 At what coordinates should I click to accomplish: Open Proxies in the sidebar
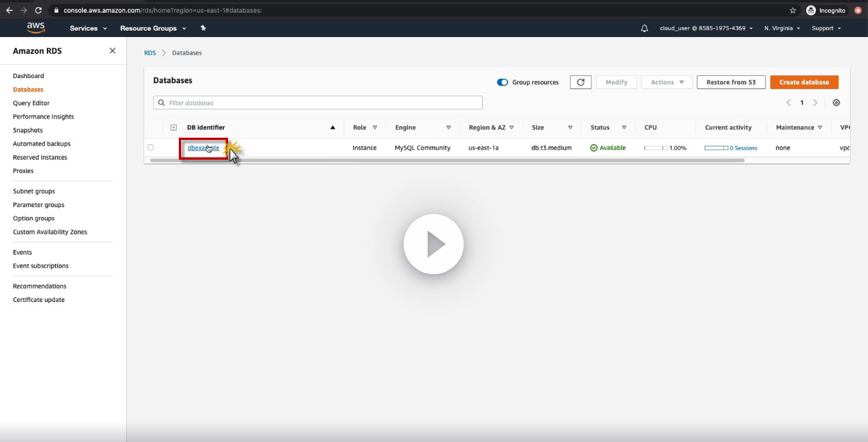pyautogui.click(x=23, y=171)
